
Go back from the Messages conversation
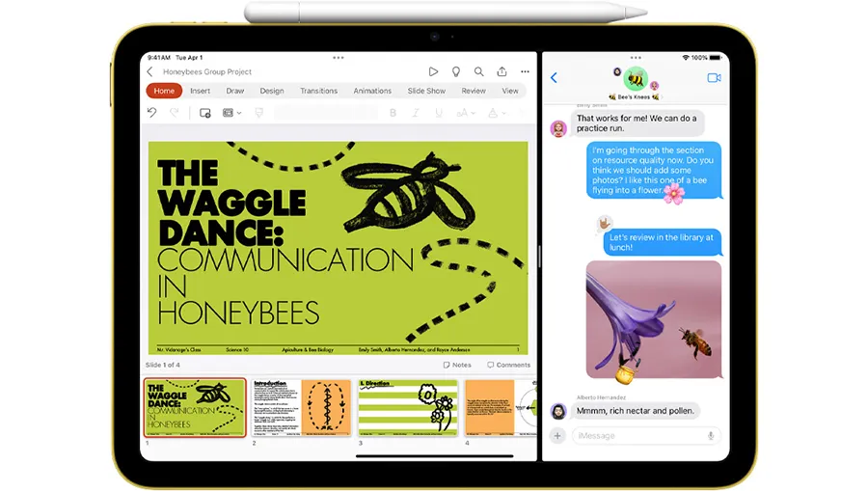tap(555, 78)
